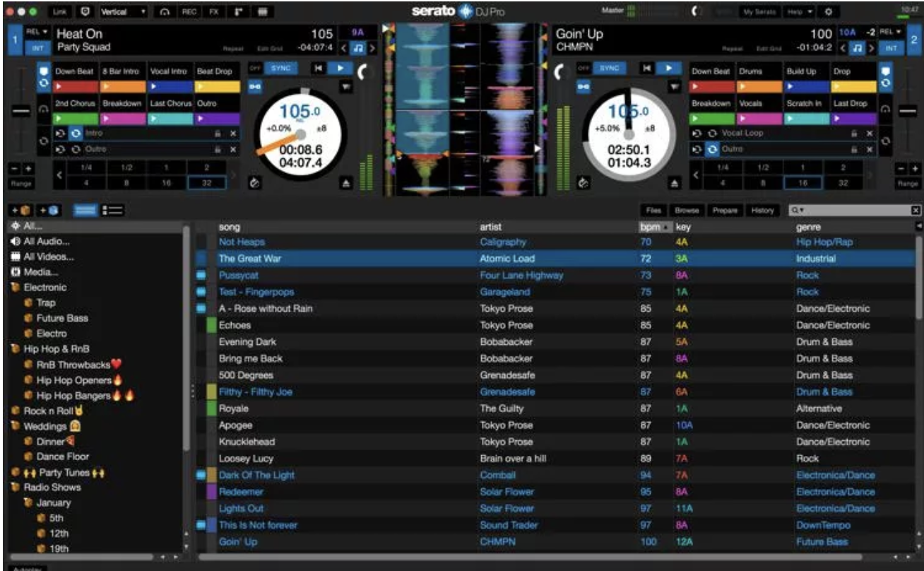Collapse the Weddings crate

[15, 427]
